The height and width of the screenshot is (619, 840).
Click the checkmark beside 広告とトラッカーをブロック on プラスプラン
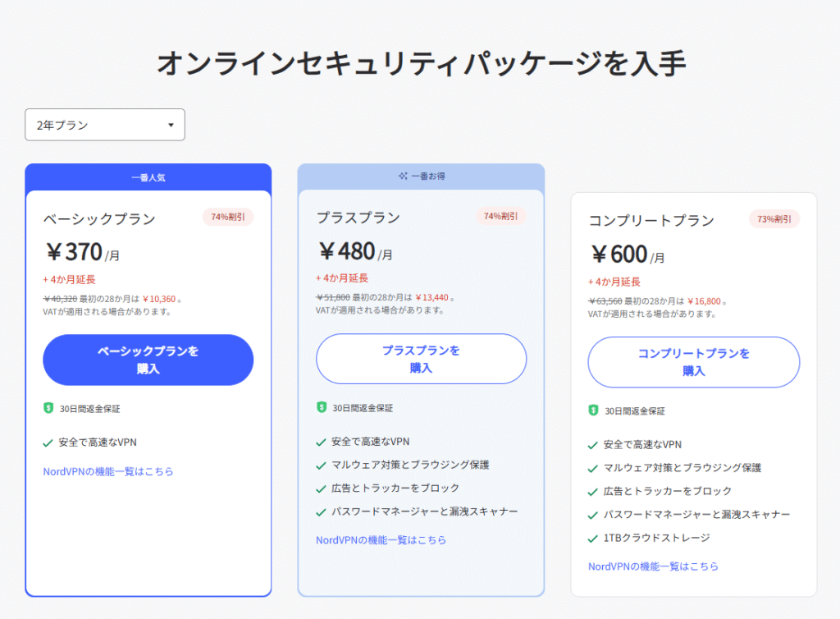pos(320,489)
